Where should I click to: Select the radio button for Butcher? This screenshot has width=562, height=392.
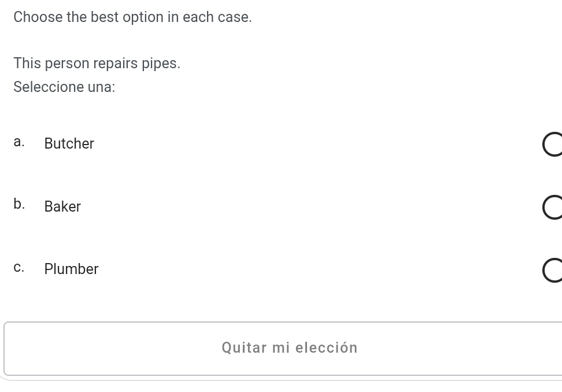tap(552, 145)
